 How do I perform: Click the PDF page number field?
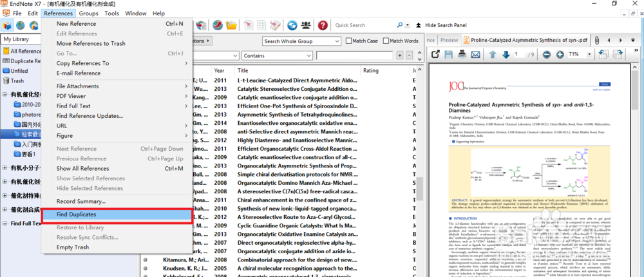(x=519, y=54)
